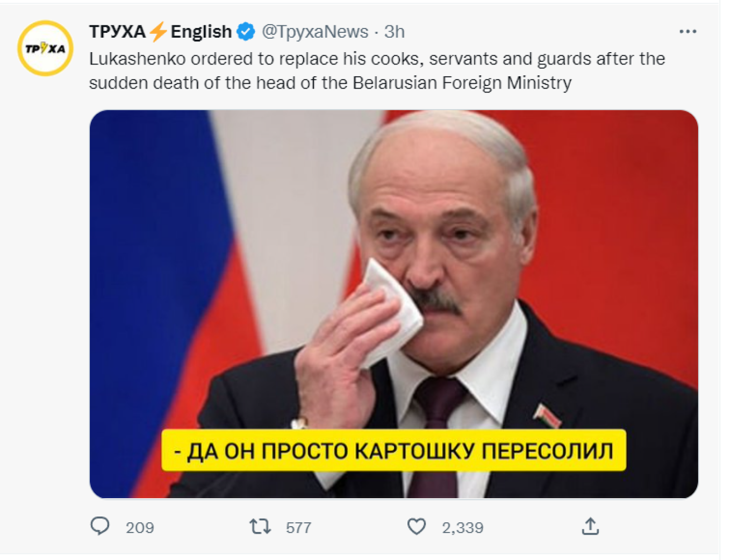
Task: Open the @ТруxaNews handle link
Action: [x=315, y=32]
